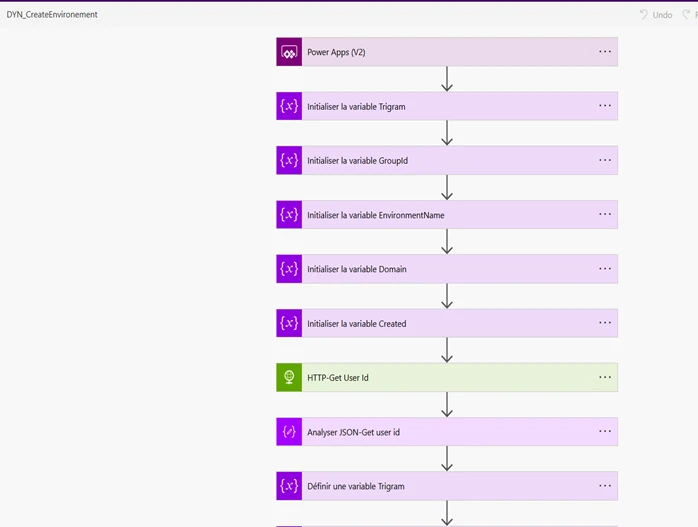Click the DYN_CreateEnvironement flow title
Screen dimensions: 698x527
pos(52,15)
